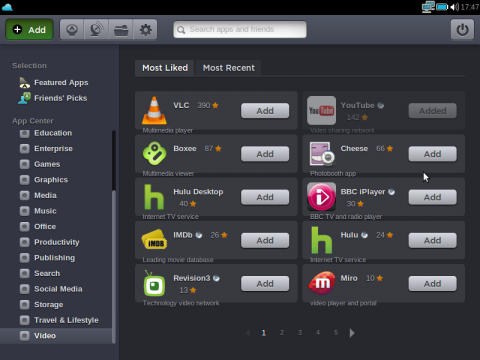
Task: Add the Hulu Internet TV app
Action: pos(433,240)
